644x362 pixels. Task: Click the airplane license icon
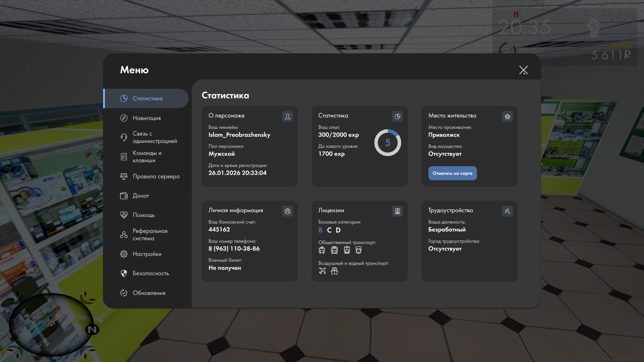coord(322,271)
